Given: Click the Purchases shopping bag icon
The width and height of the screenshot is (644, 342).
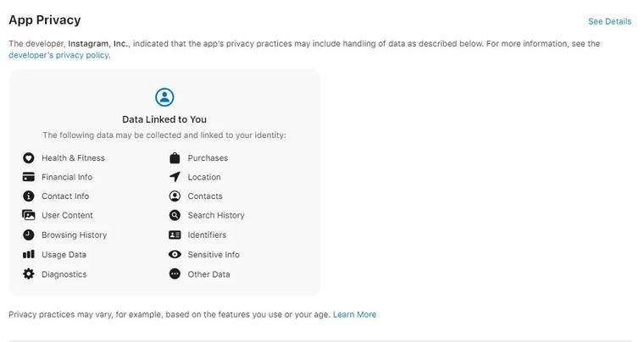Looking at the screenshot, I should (x=175, y=157).
